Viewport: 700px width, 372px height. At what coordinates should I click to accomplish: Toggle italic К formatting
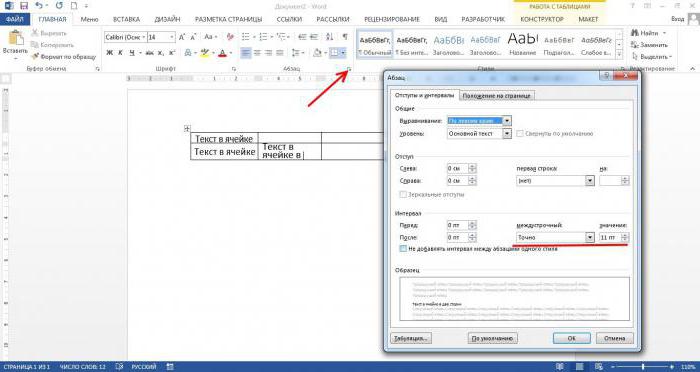pos(121,53)
